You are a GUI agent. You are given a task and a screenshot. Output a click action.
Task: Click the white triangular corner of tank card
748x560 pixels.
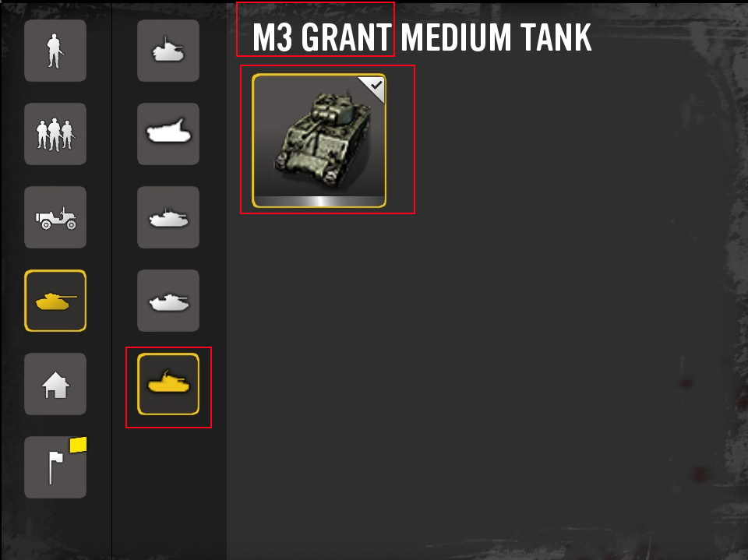click(375, 86)
